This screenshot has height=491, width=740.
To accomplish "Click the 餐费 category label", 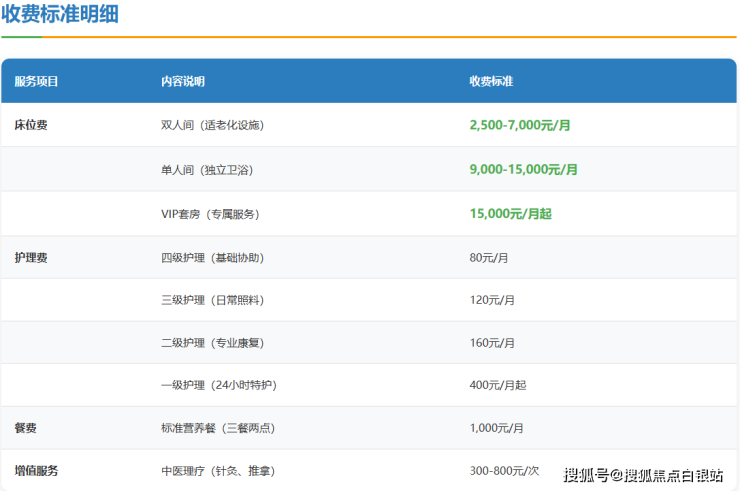I will point(26,428).
